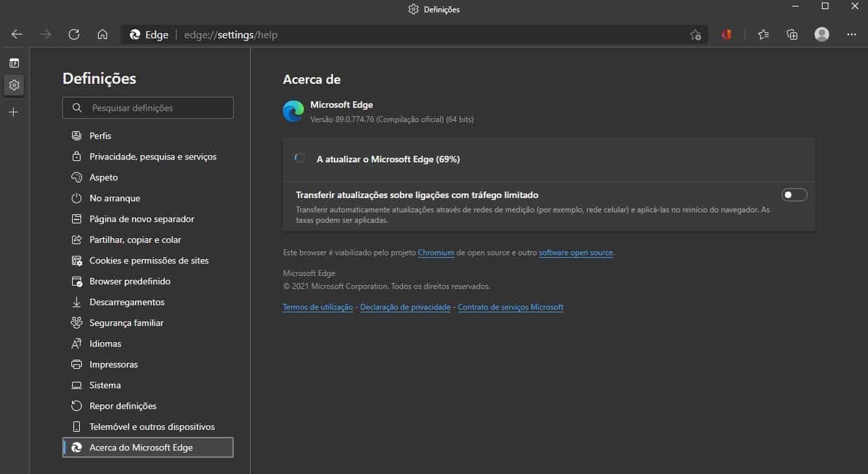Click the Segurança familiar icon
The height and width of the screenshot is (474, 868).
77,323
